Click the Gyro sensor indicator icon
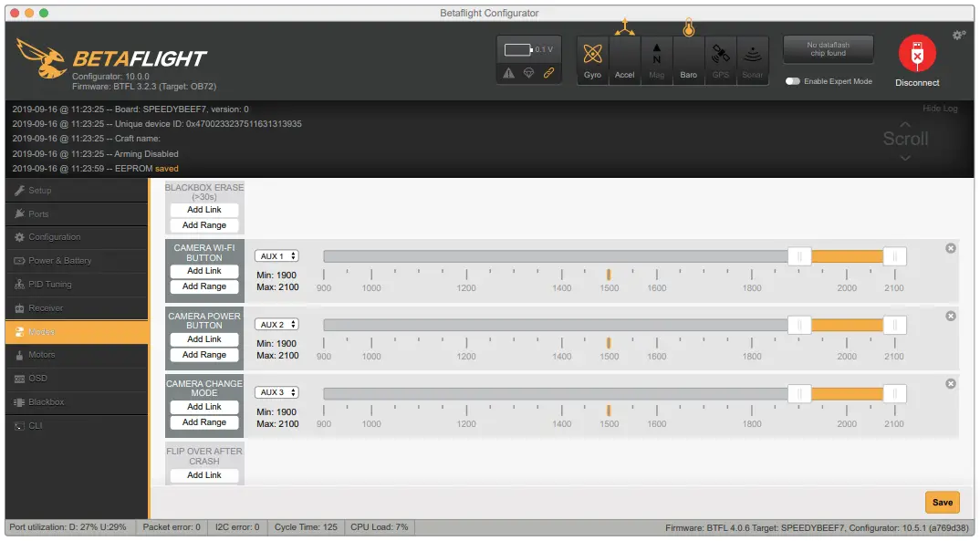The width and height of the screenshot is (980, 541). [592, 55]
